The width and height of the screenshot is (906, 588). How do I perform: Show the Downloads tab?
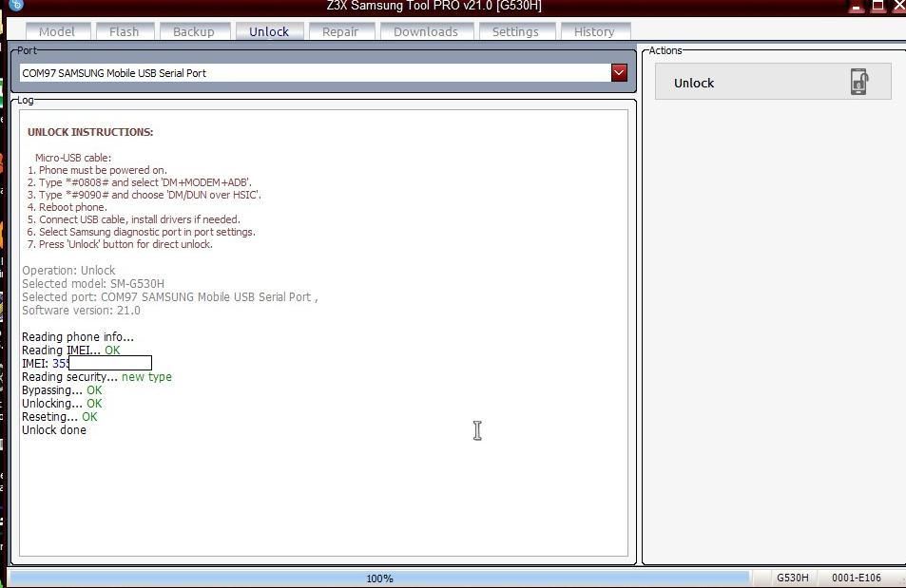425,31
